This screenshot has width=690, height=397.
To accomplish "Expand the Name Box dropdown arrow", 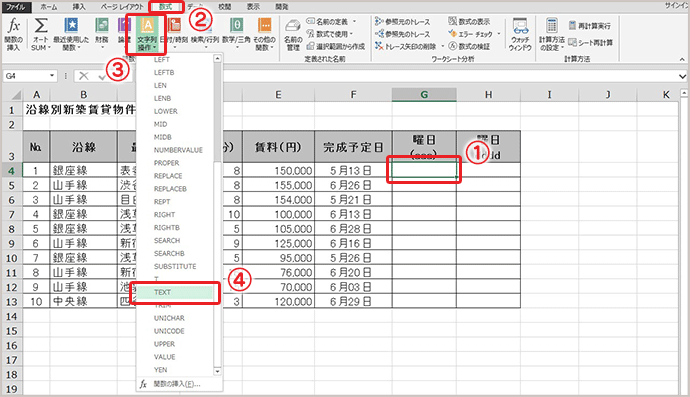I will [52, 76].
